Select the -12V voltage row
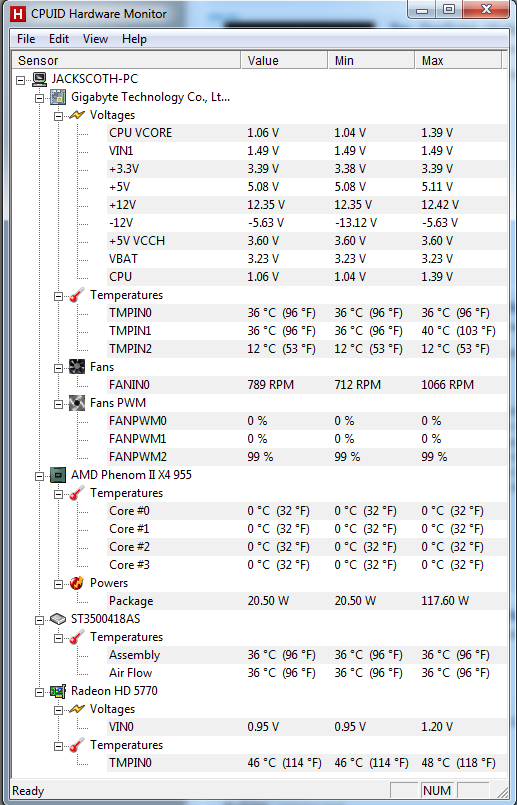The width and height of the screenshot is (517, 805). (307, 223)
